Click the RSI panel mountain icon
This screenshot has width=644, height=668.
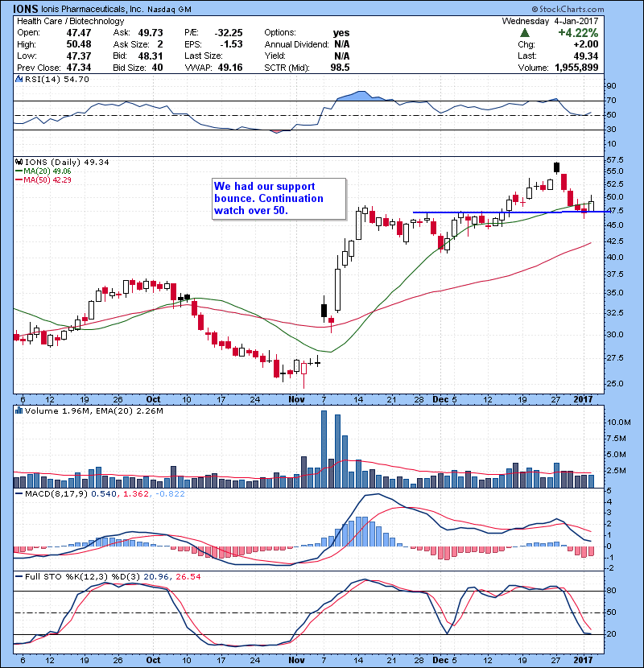(19, 79)
